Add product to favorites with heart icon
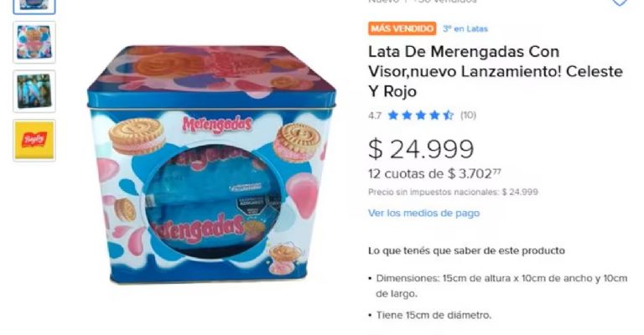Image resolution: width=644 pixels, height=335 pixels. [620, 3]
